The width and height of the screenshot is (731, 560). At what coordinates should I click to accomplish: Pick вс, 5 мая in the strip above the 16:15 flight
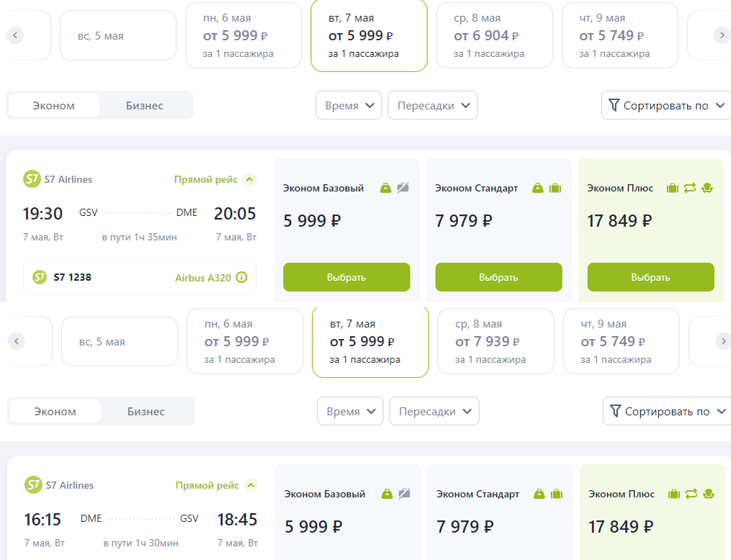click(x=120, y=341)
